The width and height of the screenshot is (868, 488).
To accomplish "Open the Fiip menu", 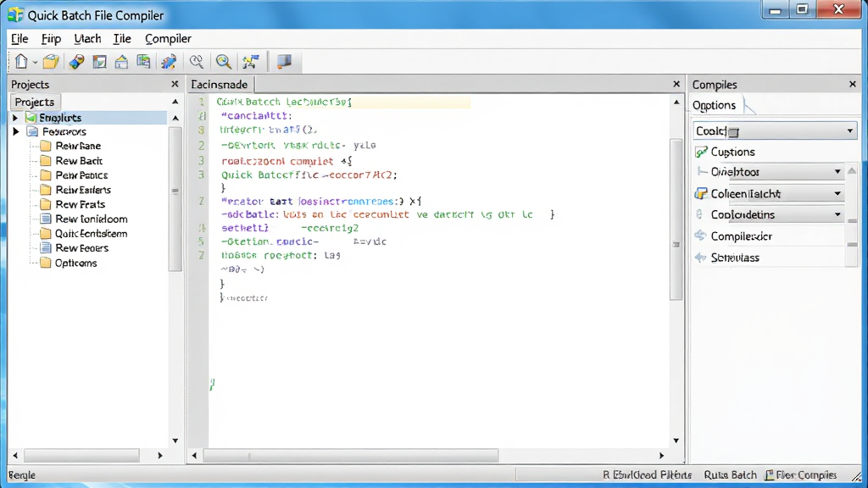I will 51,39.
